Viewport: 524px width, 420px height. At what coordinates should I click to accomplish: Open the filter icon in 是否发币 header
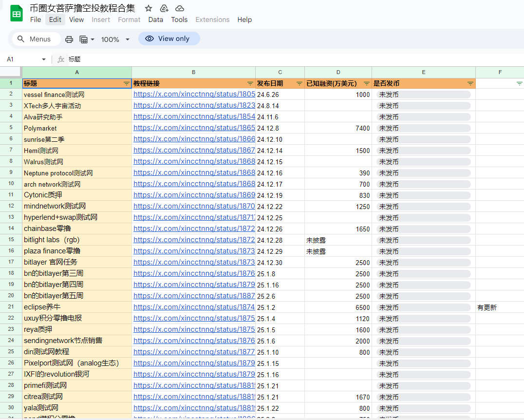470,84
